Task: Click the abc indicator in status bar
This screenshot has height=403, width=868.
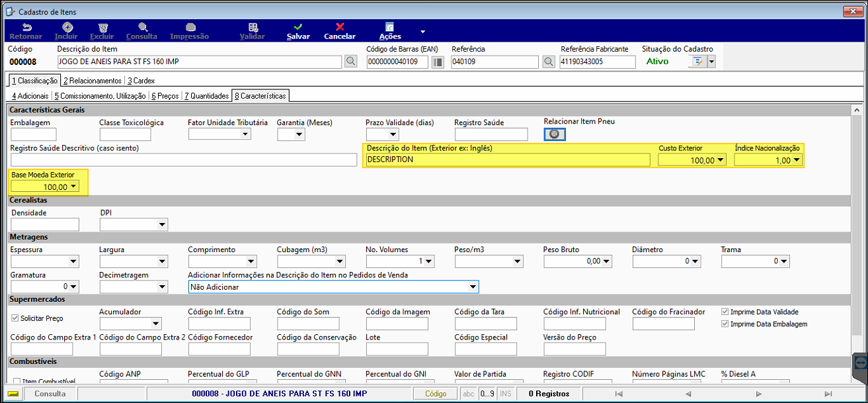Action: coord(469,394)
